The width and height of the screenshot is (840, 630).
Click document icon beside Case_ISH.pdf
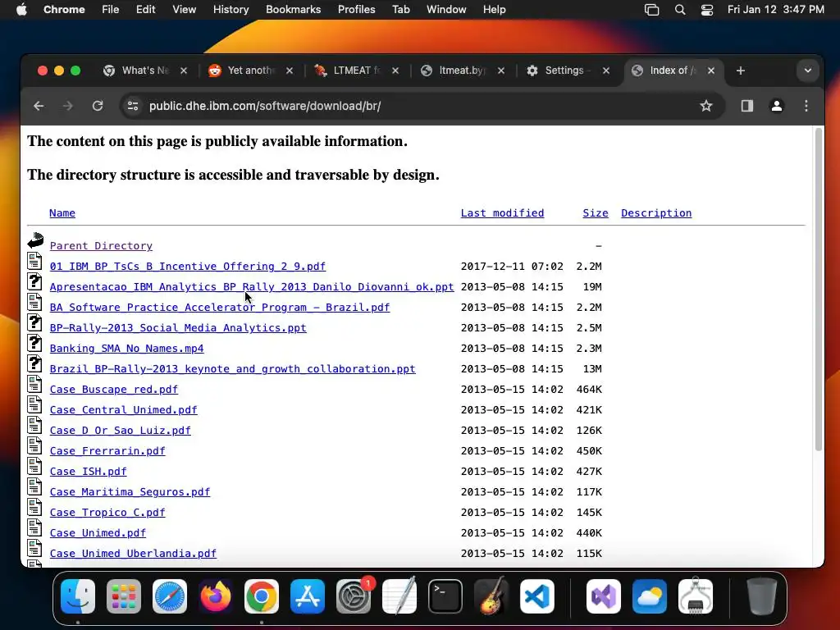click(34, 466)
